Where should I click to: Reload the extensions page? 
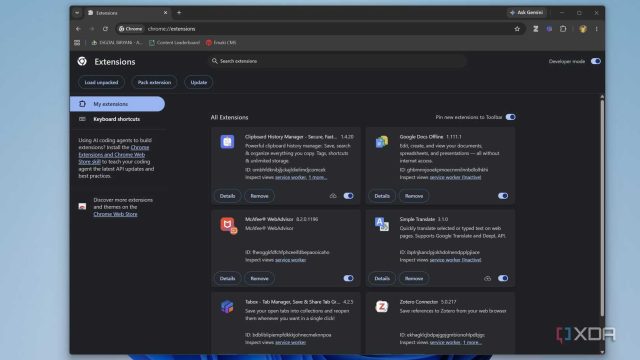click(x=105, y=29)
